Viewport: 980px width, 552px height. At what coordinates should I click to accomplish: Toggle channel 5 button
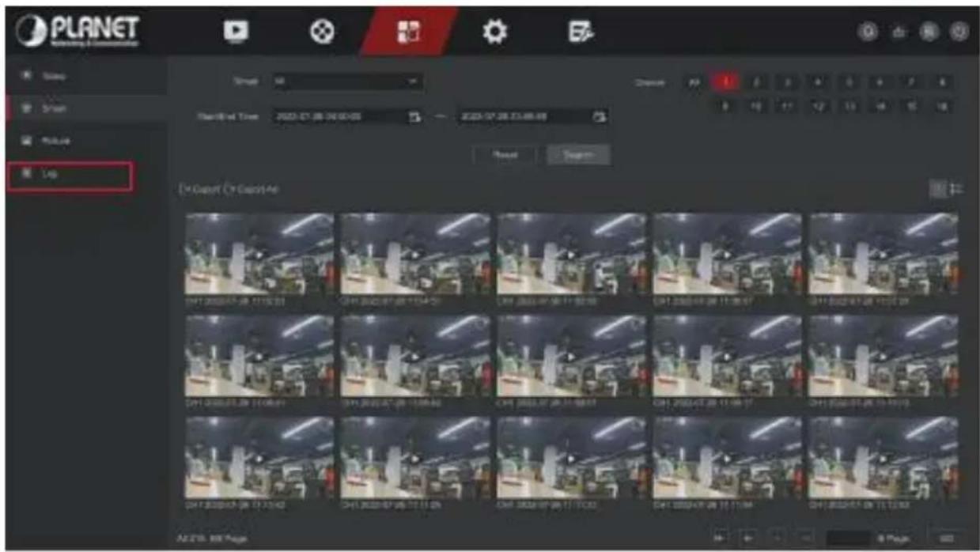click(x=849, y=81)
